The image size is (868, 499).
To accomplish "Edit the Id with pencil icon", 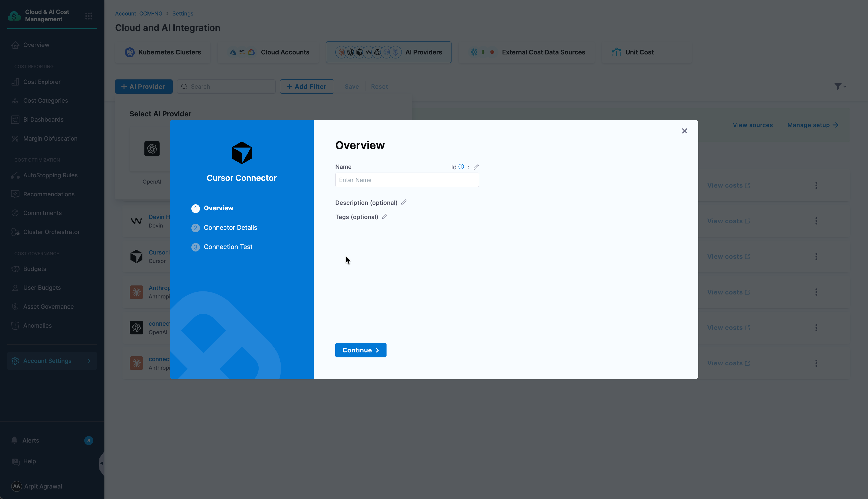I will click(x=476, y=167).
